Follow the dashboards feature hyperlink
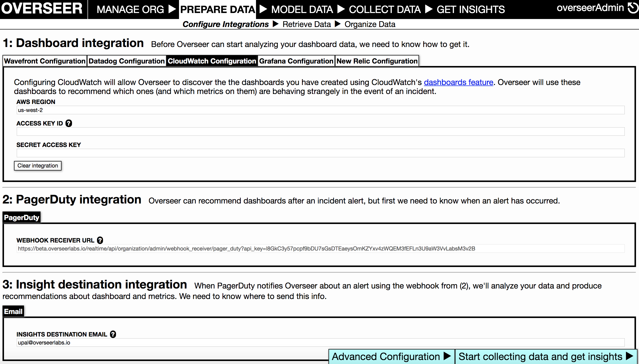Screen dimensions: 639x364 tap(458, 82)
